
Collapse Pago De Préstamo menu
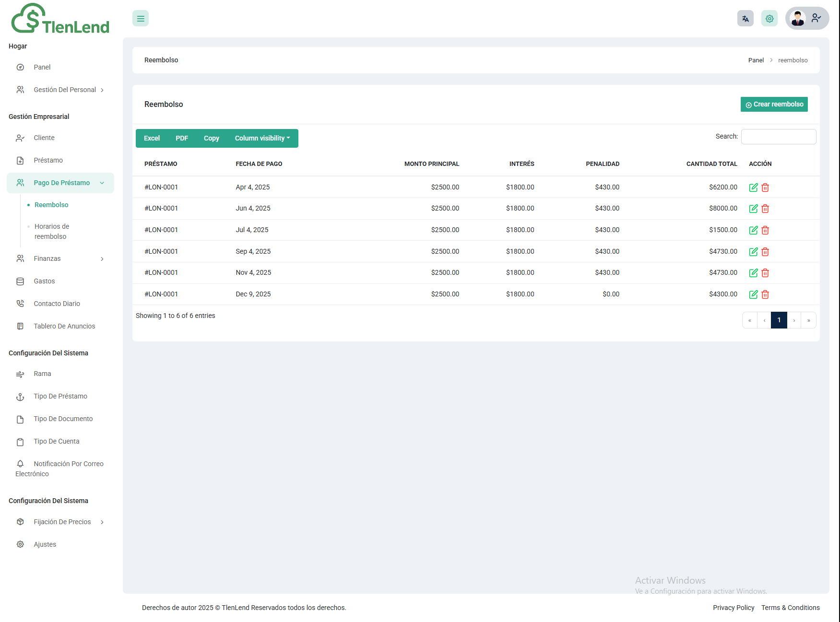tap(60, 183)
